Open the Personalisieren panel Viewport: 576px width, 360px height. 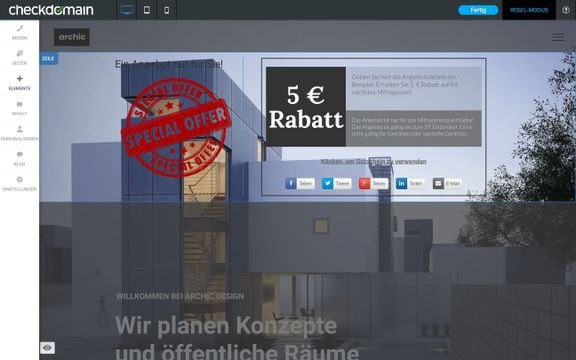point(19,133)
